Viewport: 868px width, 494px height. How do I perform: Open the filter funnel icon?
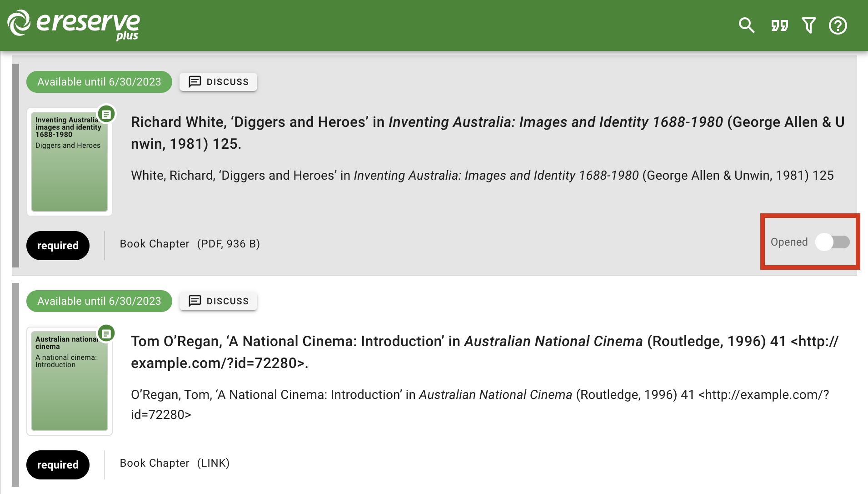tap(808, 25)
